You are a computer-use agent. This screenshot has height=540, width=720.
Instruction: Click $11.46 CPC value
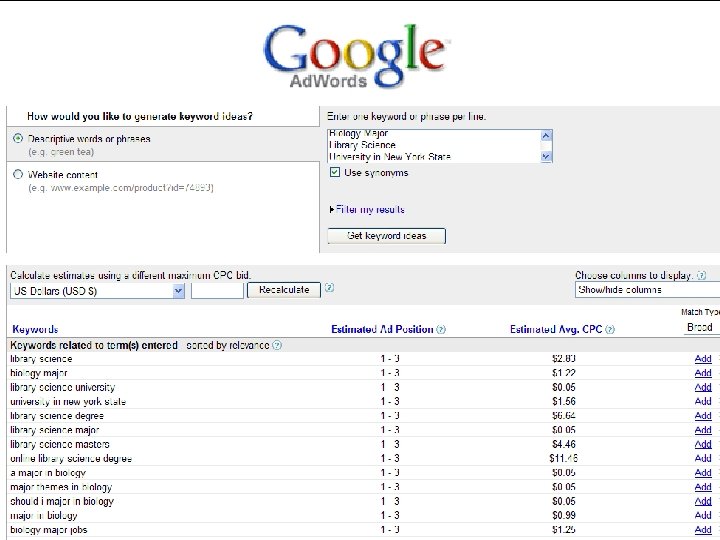(x=563, y=458)
